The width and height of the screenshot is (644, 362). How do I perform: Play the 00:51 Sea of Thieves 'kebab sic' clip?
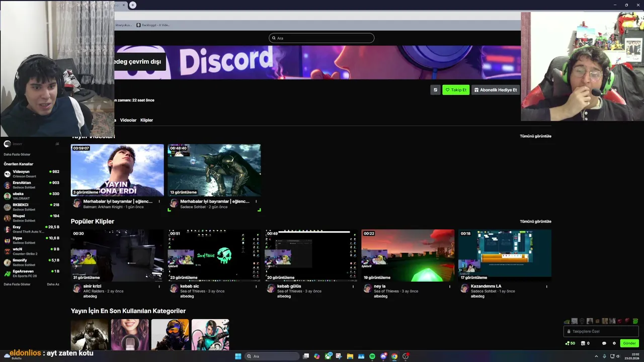[214, 255]
